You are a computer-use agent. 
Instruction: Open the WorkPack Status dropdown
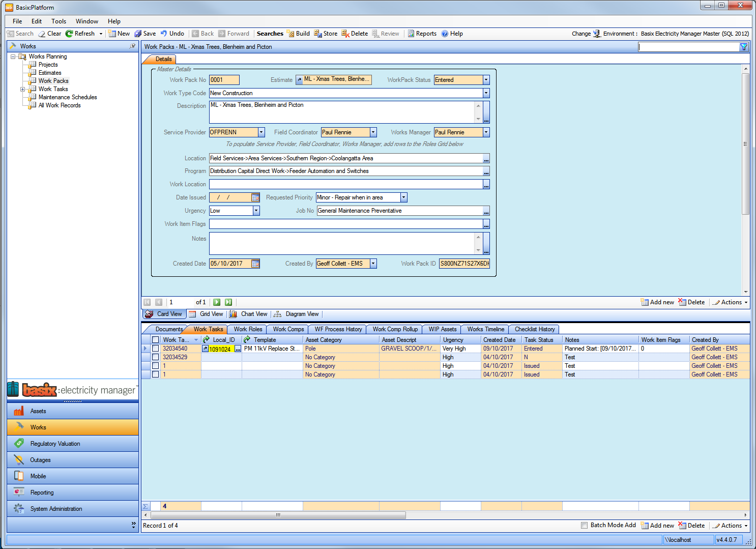[x=486, y=79]
